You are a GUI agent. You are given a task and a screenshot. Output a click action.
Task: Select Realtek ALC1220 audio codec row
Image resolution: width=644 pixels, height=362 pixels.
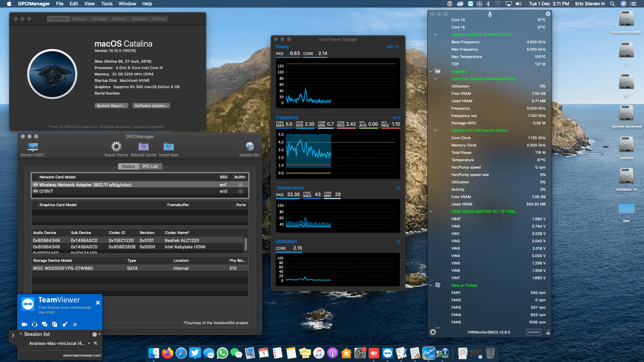pyautogui.click(x=138, y=240)
